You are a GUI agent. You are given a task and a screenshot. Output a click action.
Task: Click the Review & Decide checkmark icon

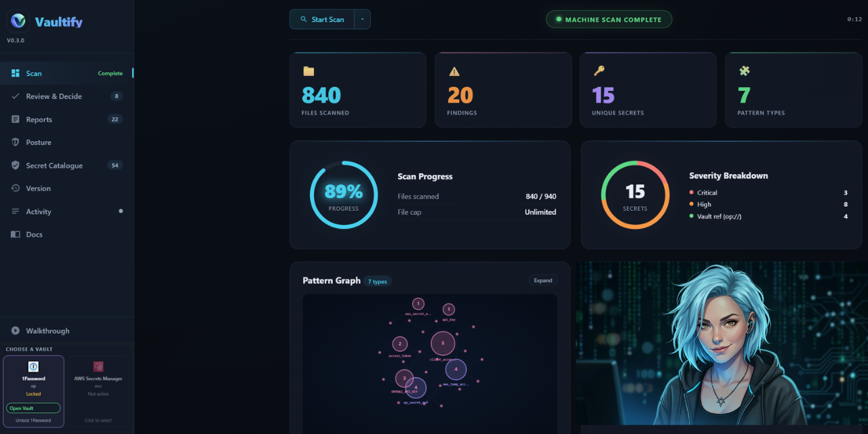15,96
